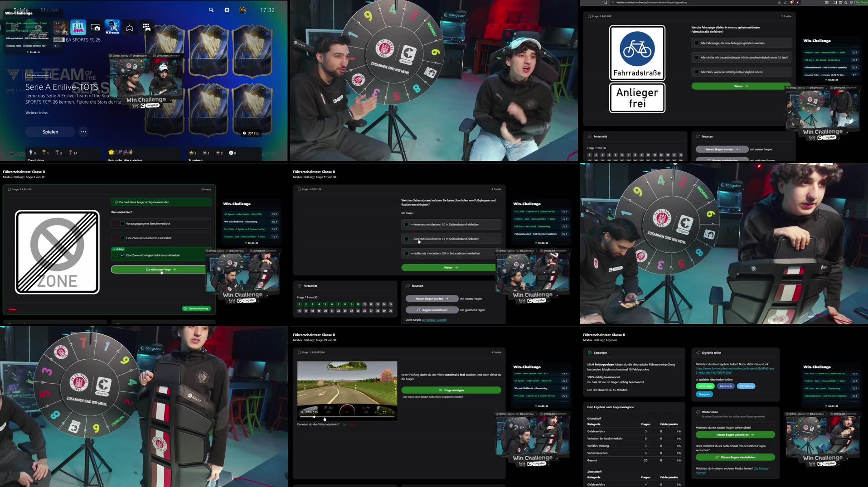Focus the browser address bar showing fuehrerscheintest-online.de
This screenshot has width=868, height=487.
(693, 2)
